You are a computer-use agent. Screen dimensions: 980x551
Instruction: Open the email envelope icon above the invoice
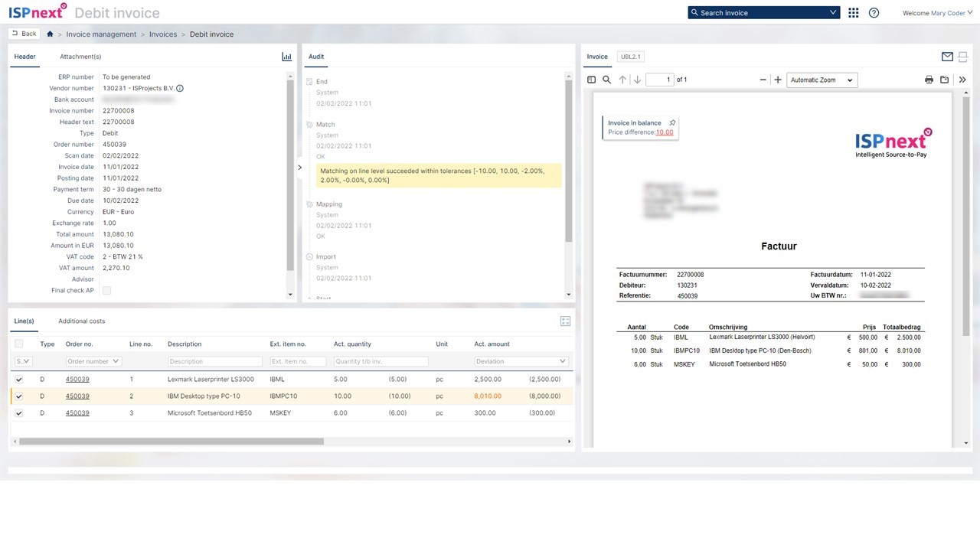coord(947,56)
